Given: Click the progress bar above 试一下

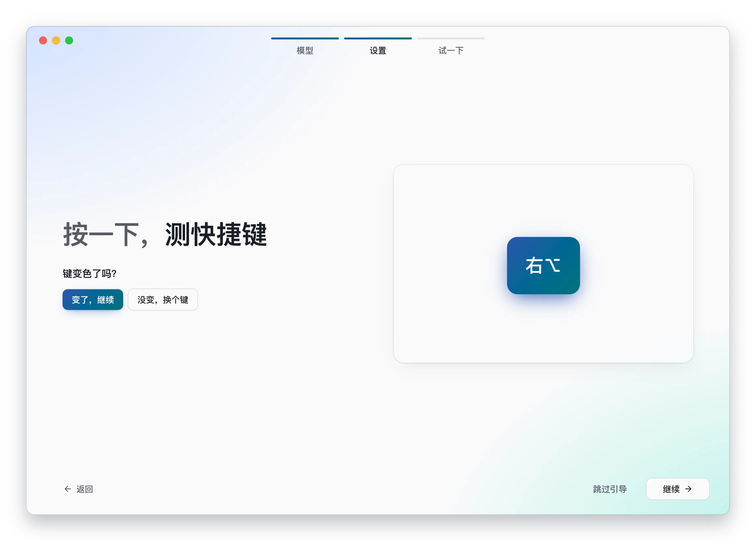Looking at the screenshot, I should pos(451,38).
